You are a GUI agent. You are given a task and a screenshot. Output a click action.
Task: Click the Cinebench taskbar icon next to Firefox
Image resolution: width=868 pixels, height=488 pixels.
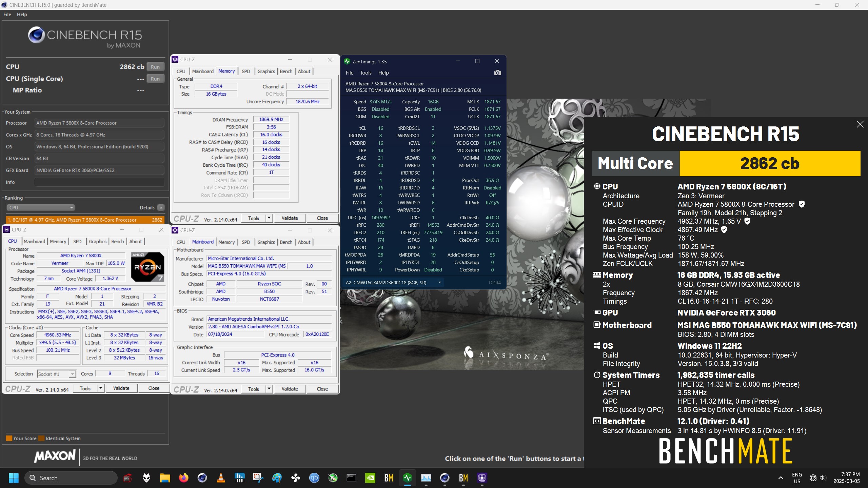point(202,478)
